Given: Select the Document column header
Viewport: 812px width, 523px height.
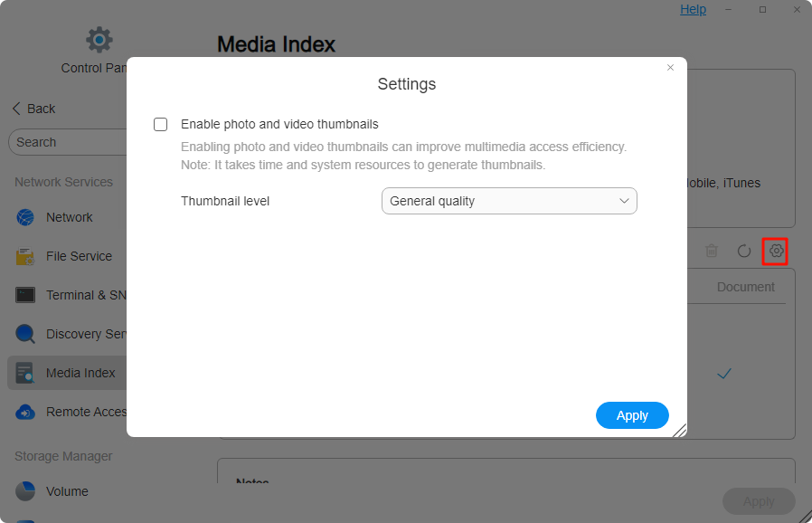Looking at the screenshot, I should [745, 287].
